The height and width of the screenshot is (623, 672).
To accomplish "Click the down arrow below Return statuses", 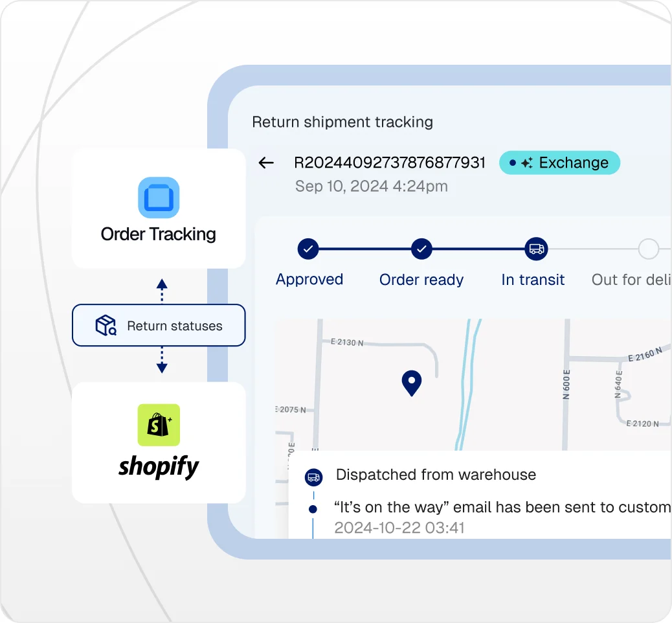I will point(162,361).
